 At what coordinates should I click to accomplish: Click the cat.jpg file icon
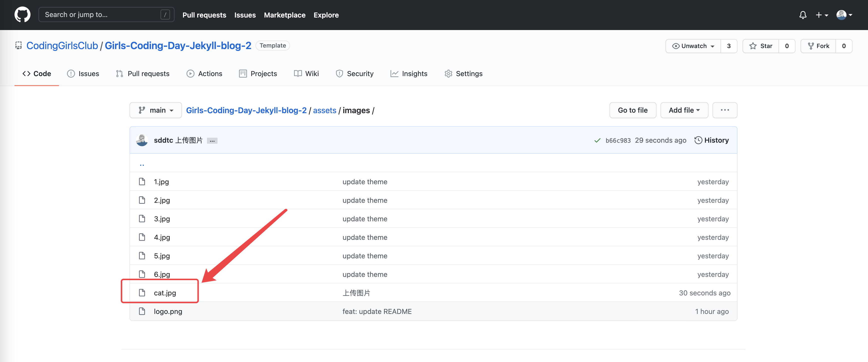pyautogui.click(x=142, y=292)
